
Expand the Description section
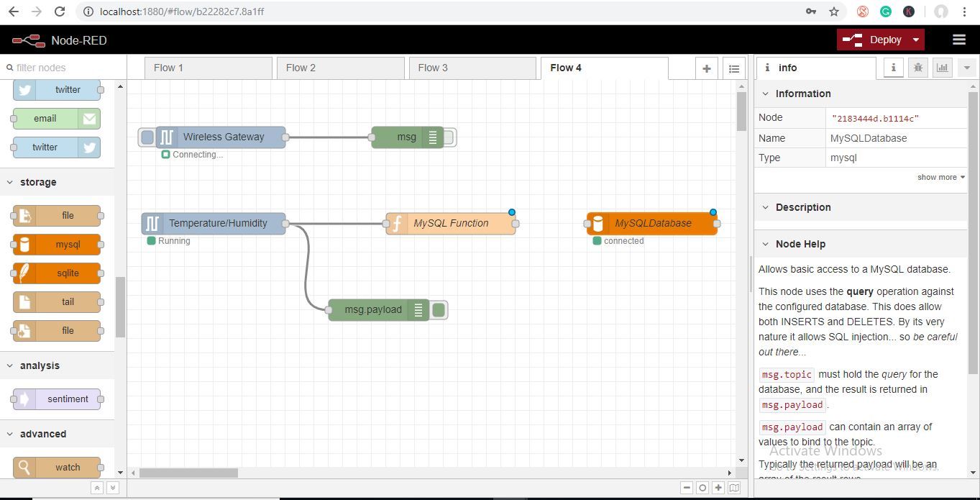[861, 207]
